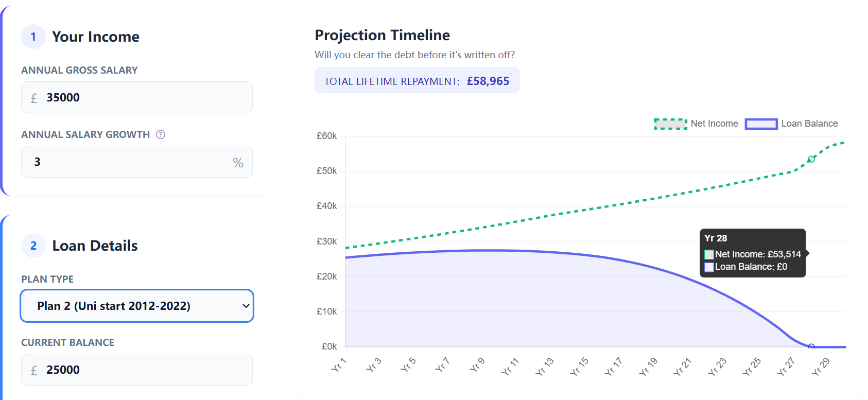Click the Plan Type dropdown chevron arrow

[246, 306]
